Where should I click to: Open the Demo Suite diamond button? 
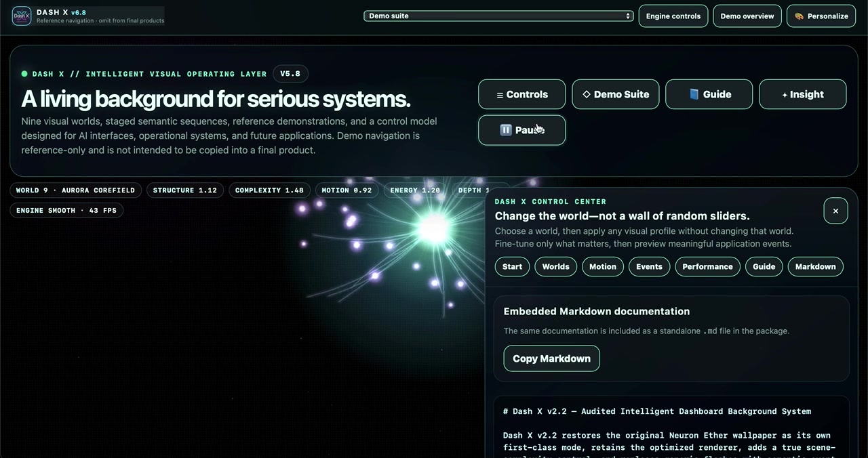(616, 94)
